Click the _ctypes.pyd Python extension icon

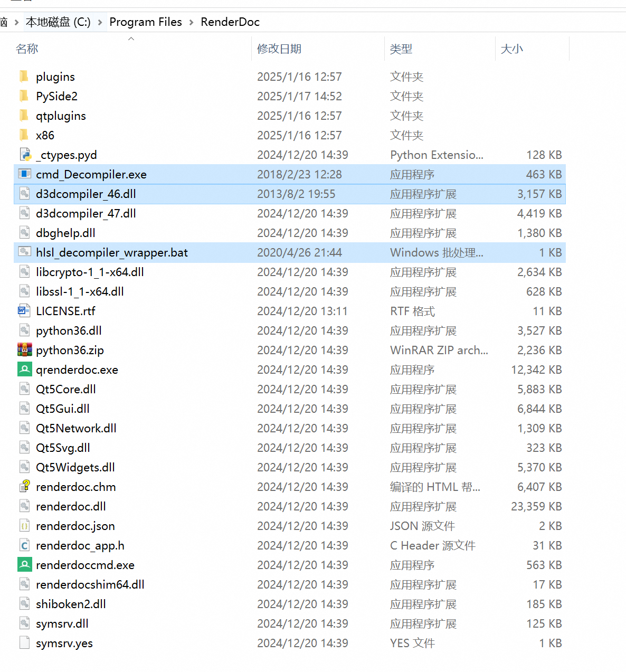click(25, 155)
